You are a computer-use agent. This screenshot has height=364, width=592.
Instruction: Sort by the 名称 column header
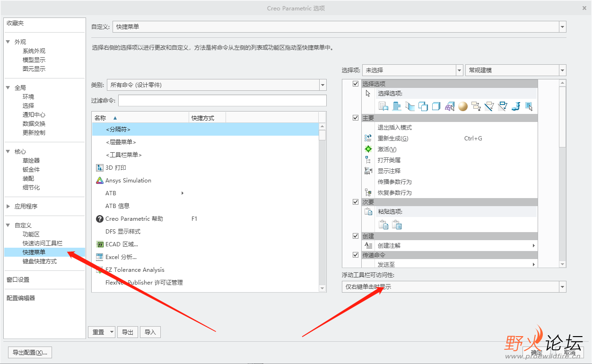pyautogui.click(x=140, y=118)
